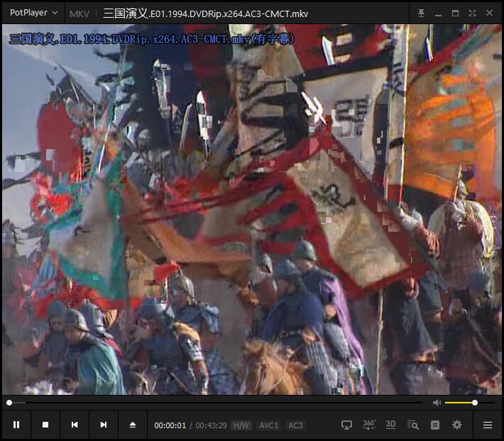Screen dimensions: 504x441
Task: Close the PotPlayer window
Action: 489,13
